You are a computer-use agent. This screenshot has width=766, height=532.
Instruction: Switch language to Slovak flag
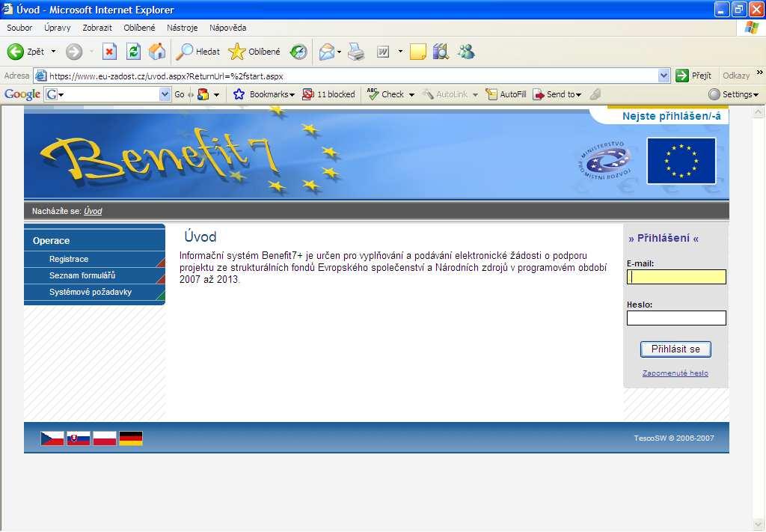click(78, 438)
